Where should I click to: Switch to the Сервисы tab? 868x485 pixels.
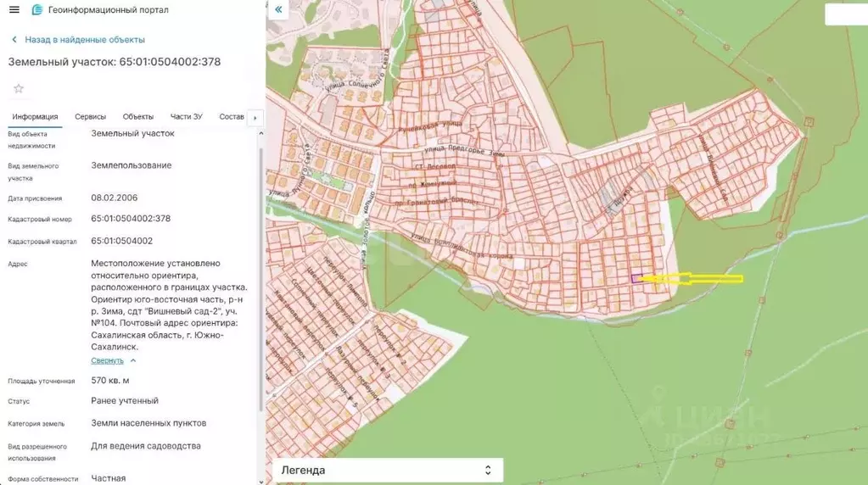point(90,117)
